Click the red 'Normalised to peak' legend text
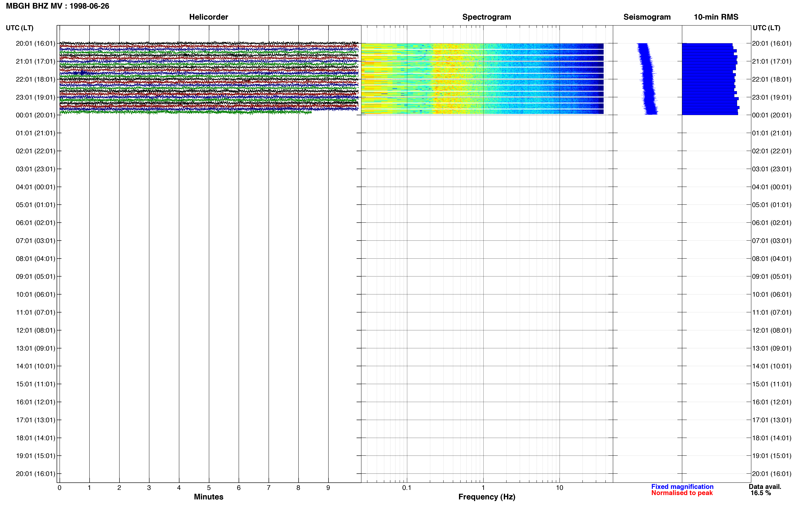Viewport: 812px width, 508px height. (682, 493)
